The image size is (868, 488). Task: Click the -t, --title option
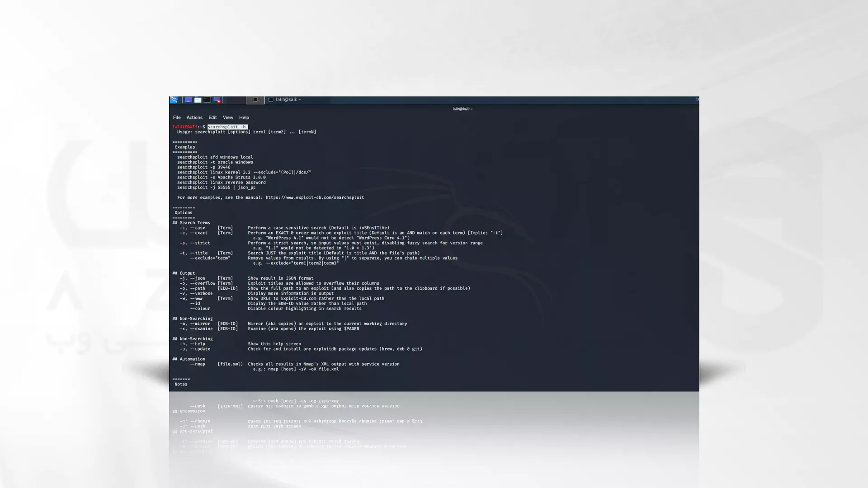[193, 253]
